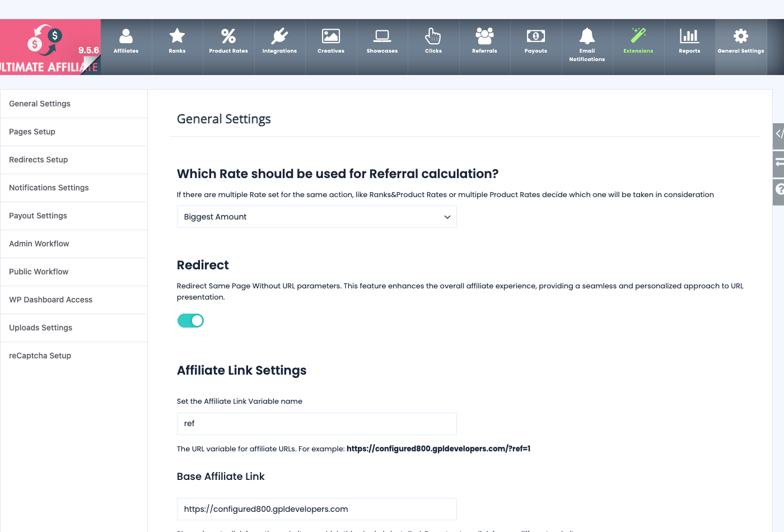
Task: Click the 'Affiliate Link Settings' heading
Action: click(x=242, y=371)
